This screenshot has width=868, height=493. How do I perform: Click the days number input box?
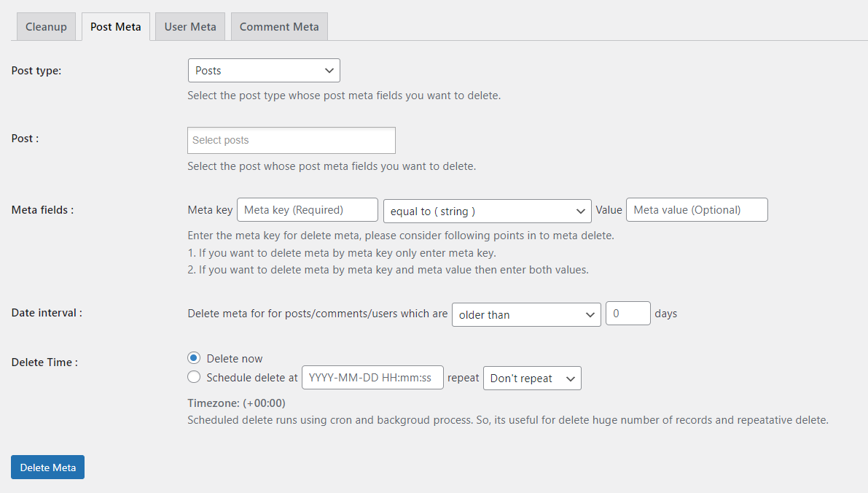627,314
